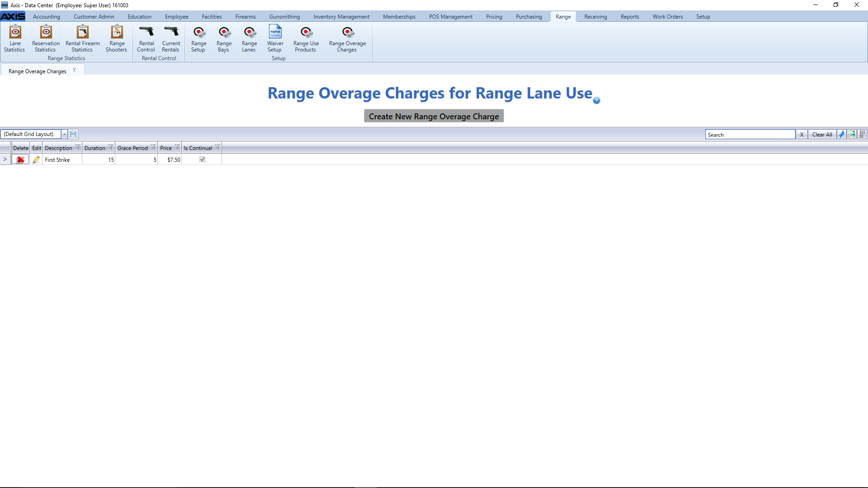Click the help icon beside page title
This screenshot has width=868, height=488.
tap(597, 100)
